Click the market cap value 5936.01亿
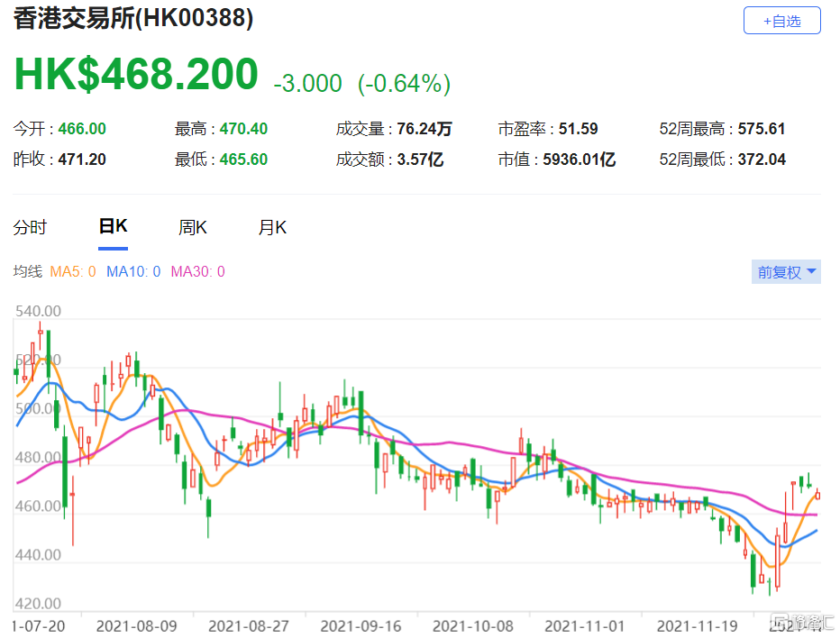 (x=580, y=159)
